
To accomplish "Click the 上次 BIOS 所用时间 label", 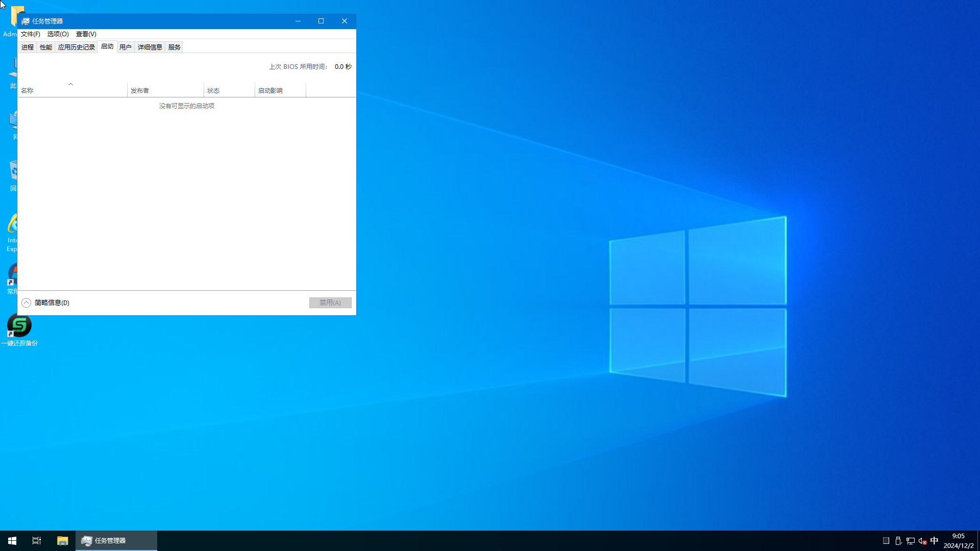I will [298, 67].
